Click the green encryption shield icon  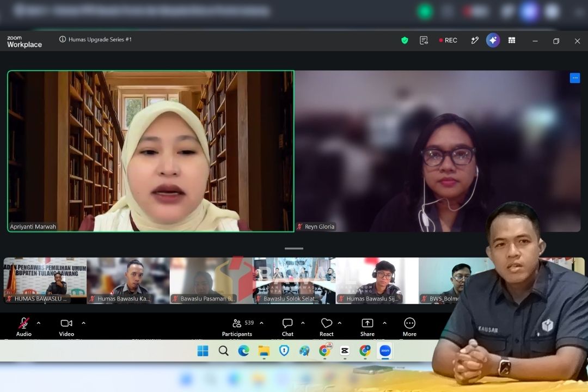(405, 40)
